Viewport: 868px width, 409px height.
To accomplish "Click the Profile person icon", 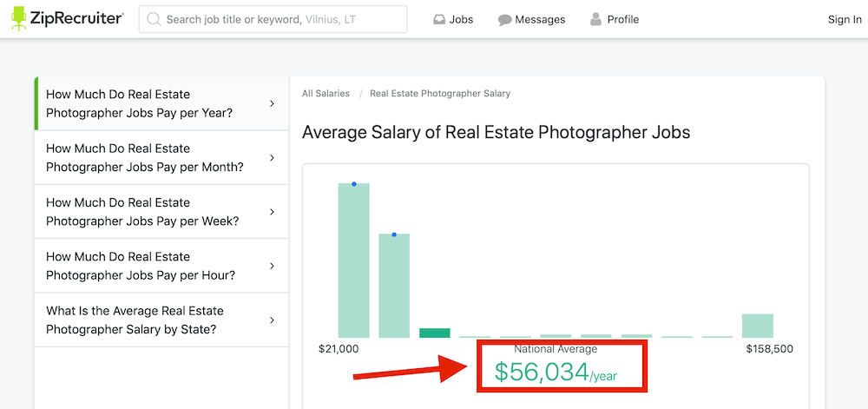I will coord(595,19).
